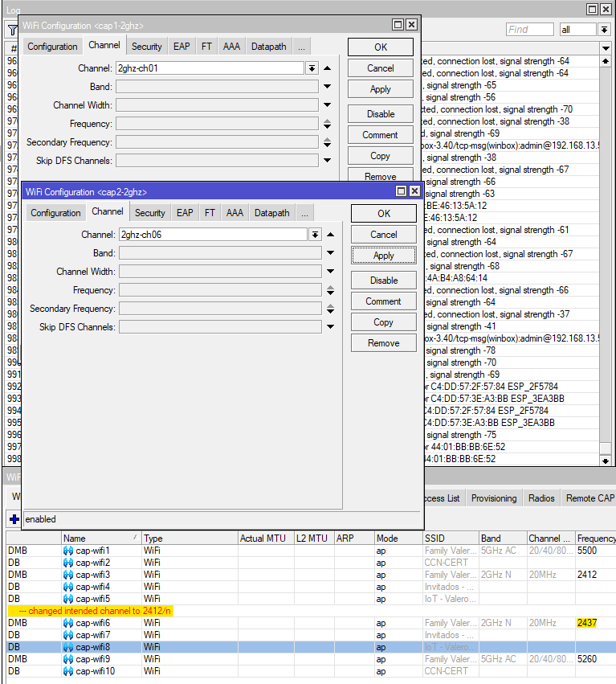Toggle Secondary Frequency stepper in cap2-2ghz window

(330, 309)
